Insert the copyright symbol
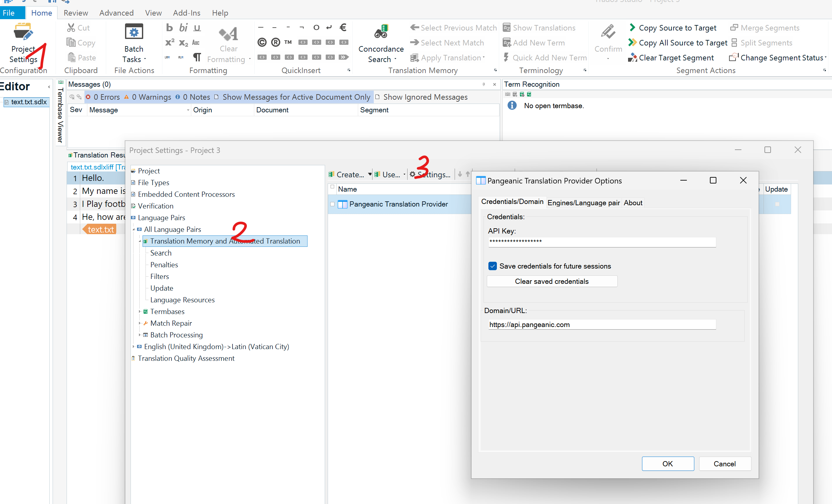Screen dimensions: 832x504 262,42
